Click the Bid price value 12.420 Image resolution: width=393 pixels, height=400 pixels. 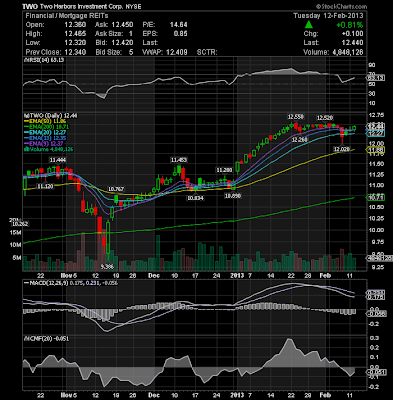(x=122, y=42)
